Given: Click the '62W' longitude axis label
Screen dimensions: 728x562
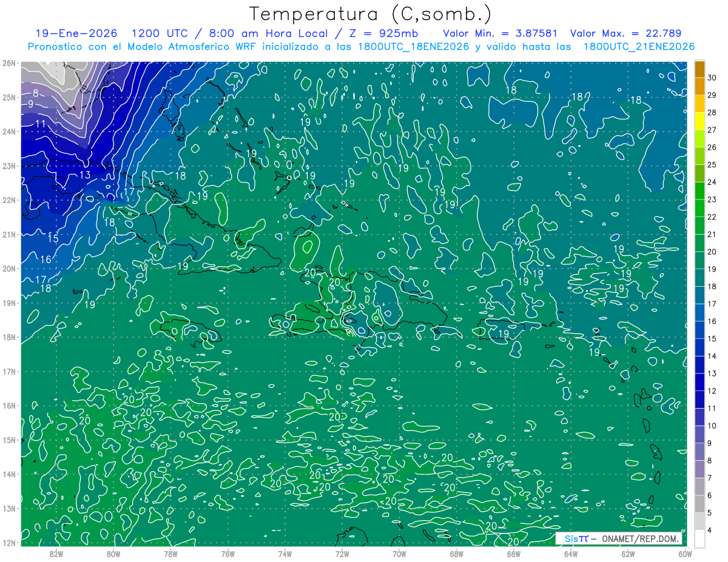Looking at the screenshot, I should [x=628, y=554].
